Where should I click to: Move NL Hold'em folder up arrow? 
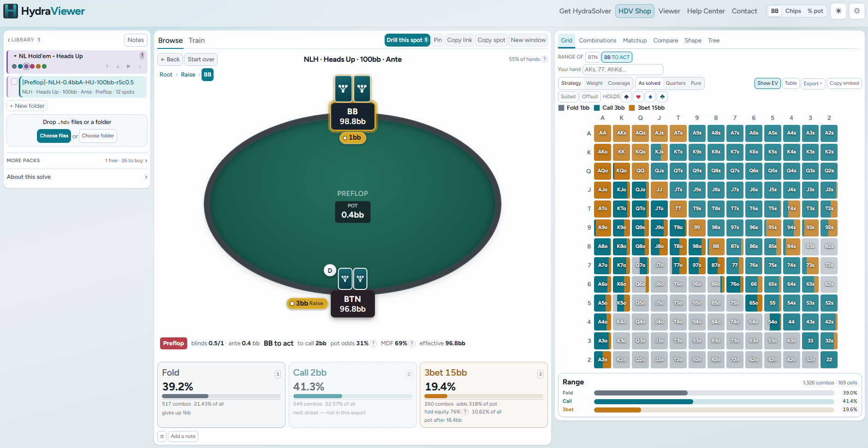(107, 66)
